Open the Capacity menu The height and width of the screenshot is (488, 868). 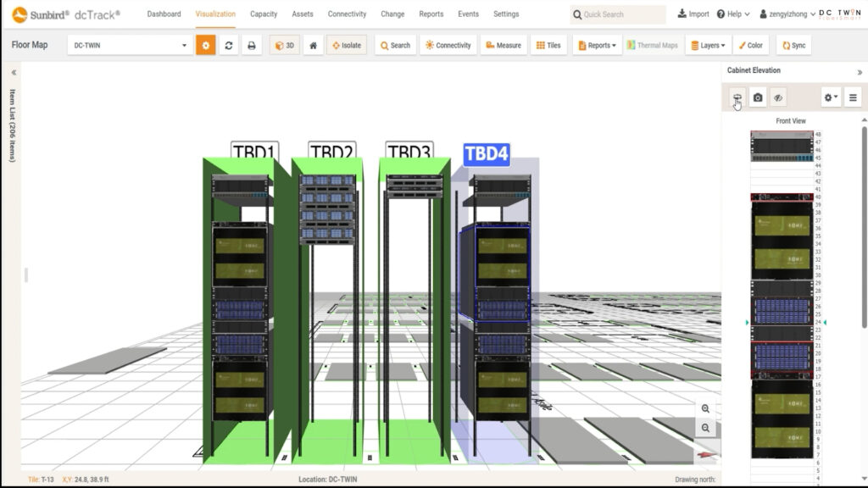[264, 14]
